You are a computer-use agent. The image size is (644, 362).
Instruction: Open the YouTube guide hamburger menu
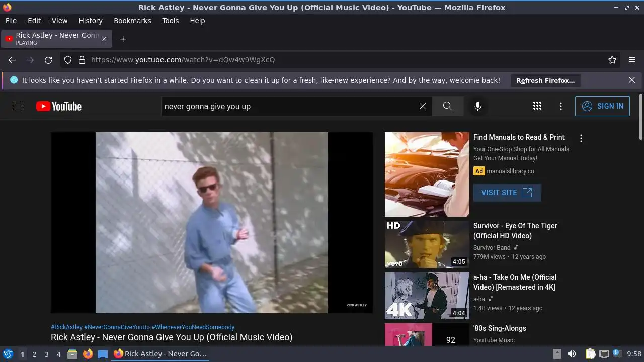coord(18,106)
